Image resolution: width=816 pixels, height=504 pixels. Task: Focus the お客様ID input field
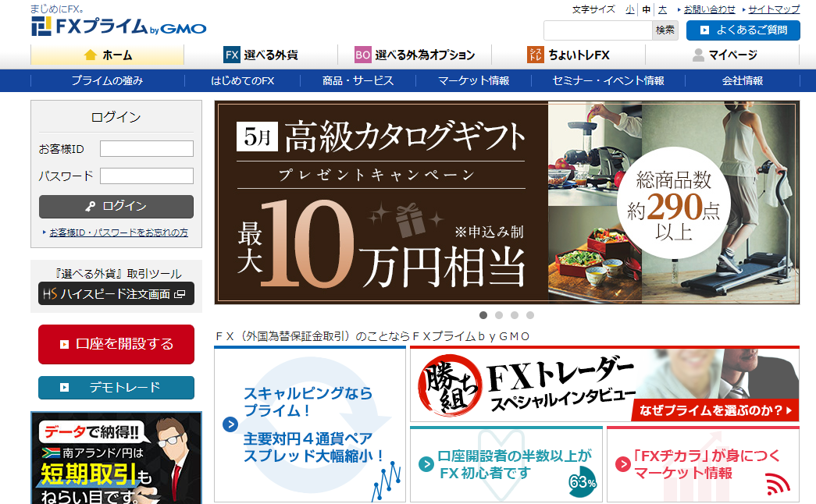[x=147, y=149]
